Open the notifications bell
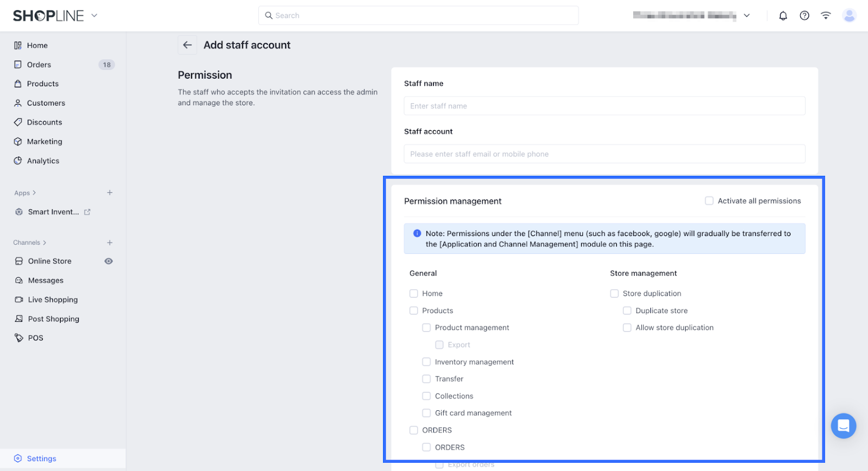 783,16
